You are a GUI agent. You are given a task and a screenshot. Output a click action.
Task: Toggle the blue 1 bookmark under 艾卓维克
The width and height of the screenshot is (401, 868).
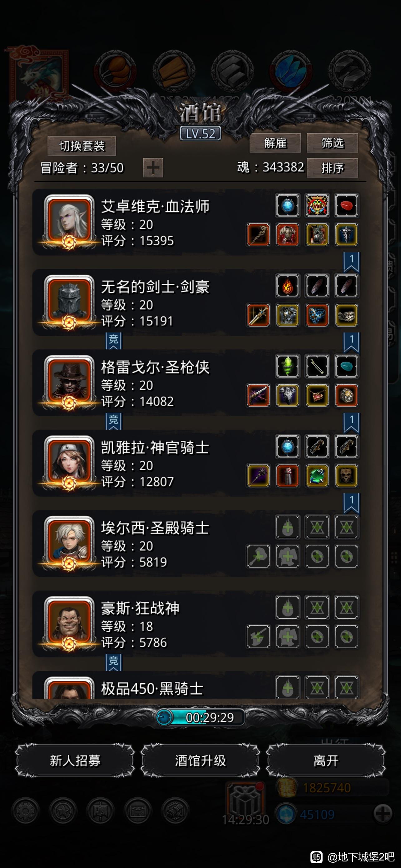tap(352, 262)
